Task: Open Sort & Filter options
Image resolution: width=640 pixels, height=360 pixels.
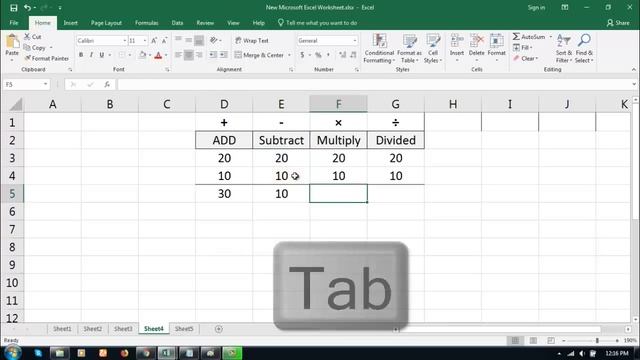Action: [564, 49]
